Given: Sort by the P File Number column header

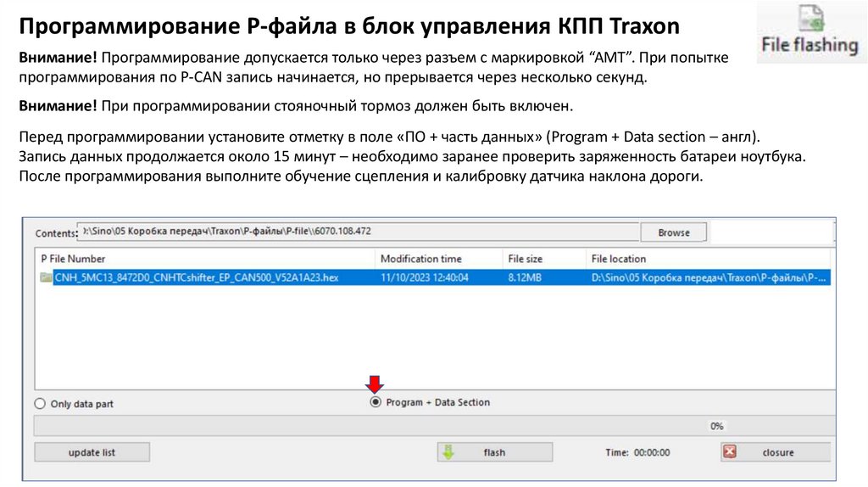Looking at the screenshot, I should [x=205, y=259].
